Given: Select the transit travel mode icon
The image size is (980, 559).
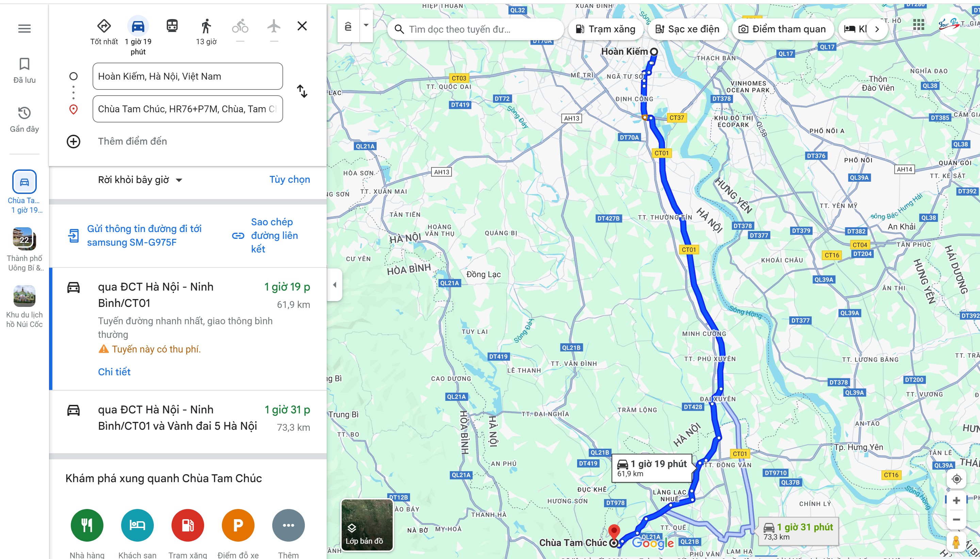Looking at the screenshot, I should 172,26.
